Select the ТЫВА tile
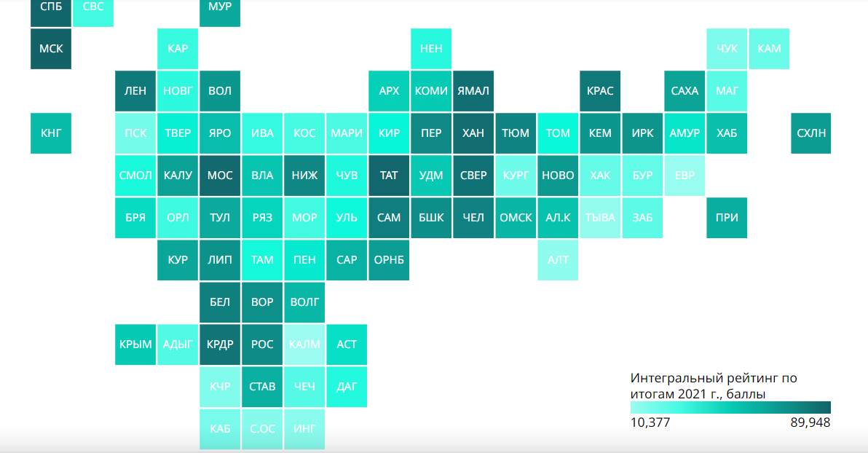The image size is (868, 453). (x=600, y=218)
